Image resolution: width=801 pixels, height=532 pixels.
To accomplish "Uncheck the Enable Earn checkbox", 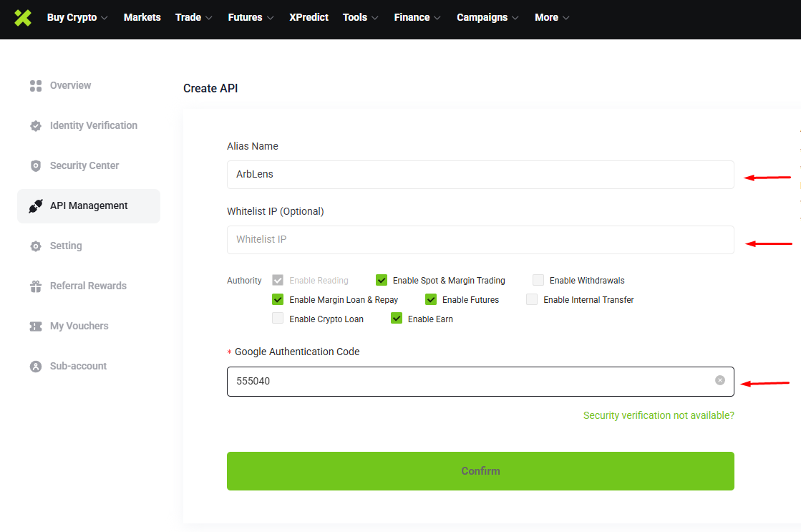I will click(x=397, y=319).
